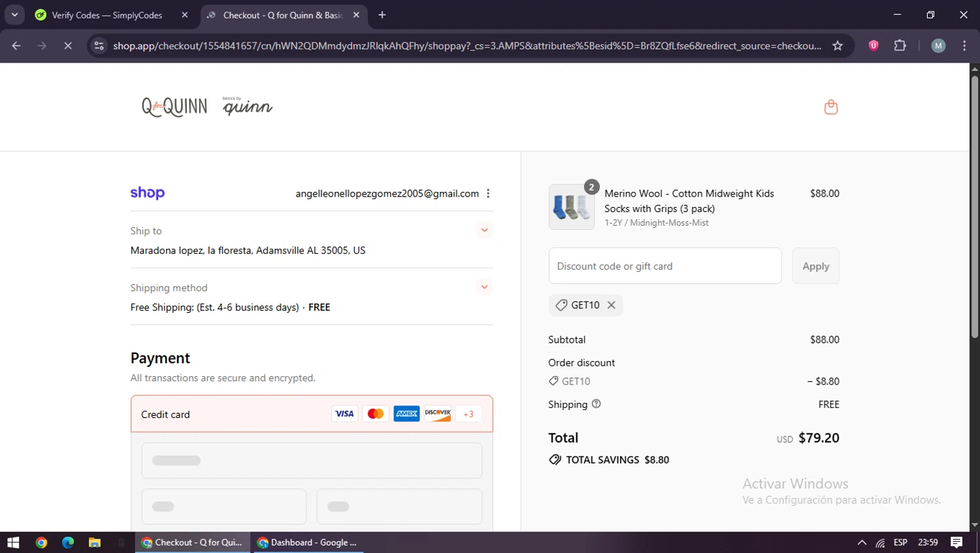This screenshot has height=553, width=980.
Task: Go forward with the browser forward arrow
Action: pos(42,46)
